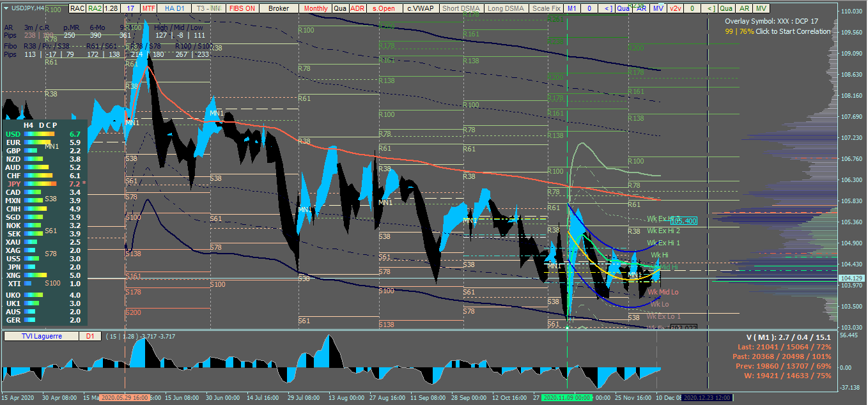
Task: Toggle the red ADR button
Action: click(x=357, y=8)
